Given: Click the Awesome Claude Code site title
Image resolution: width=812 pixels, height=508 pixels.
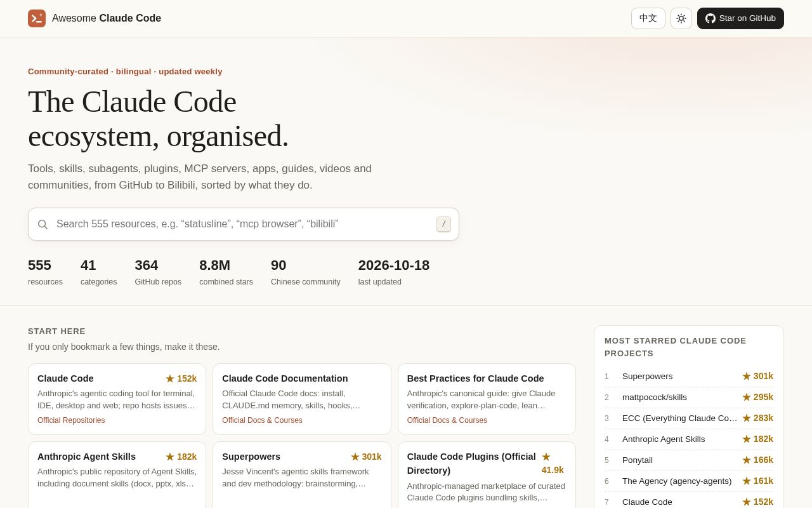Looking at the screenshot, I should (x=107, y=18).
